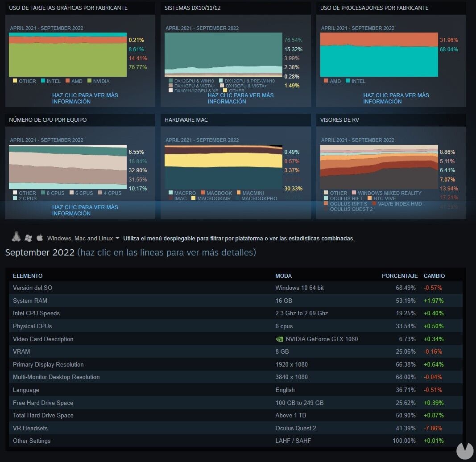
Task: Select the INTEL legend swatch in processor chart
Action: (x=348, y=81)
